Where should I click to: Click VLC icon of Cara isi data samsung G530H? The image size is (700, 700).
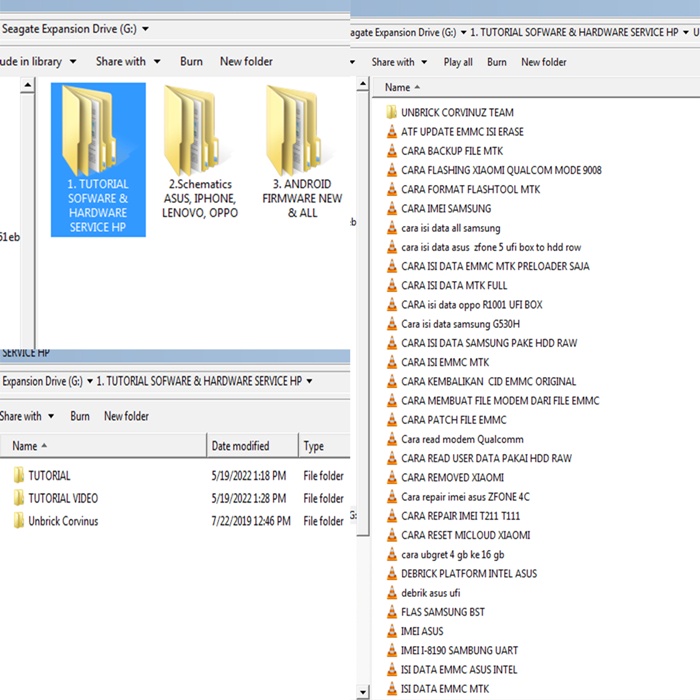tap(392, 324)
